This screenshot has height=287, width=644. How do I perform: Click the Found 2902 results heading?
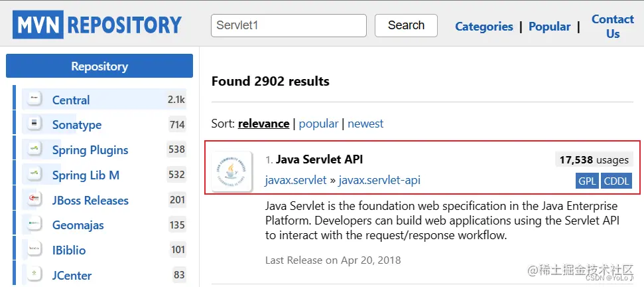coord(270,82)
